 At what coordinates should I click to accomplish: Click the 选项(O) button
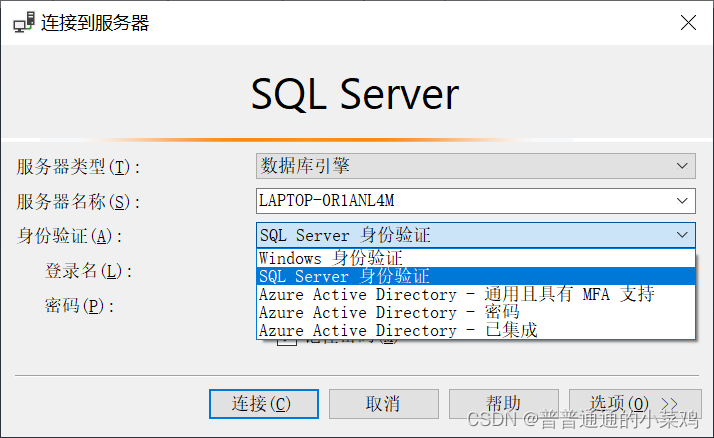pos(635,404)
